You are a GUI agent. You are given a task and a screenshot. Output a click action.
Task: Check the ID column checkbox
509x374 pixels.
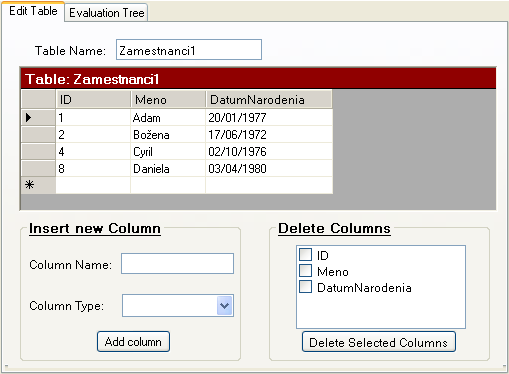(305, 254)
